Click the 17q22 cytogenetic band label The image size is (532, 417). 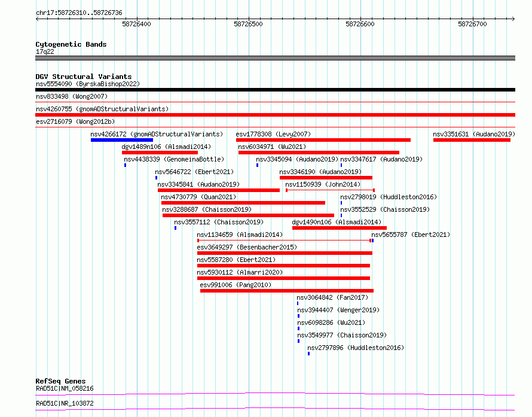click(45, 51)
